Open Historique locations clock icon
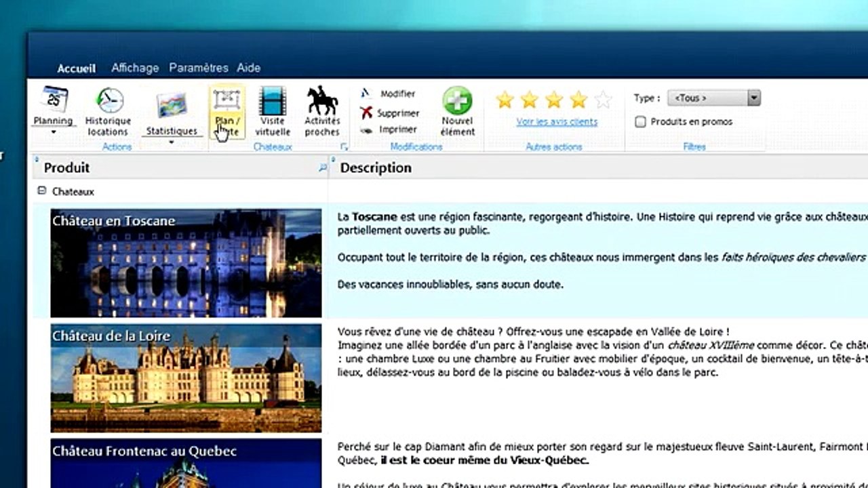 (x=108, y=100)
